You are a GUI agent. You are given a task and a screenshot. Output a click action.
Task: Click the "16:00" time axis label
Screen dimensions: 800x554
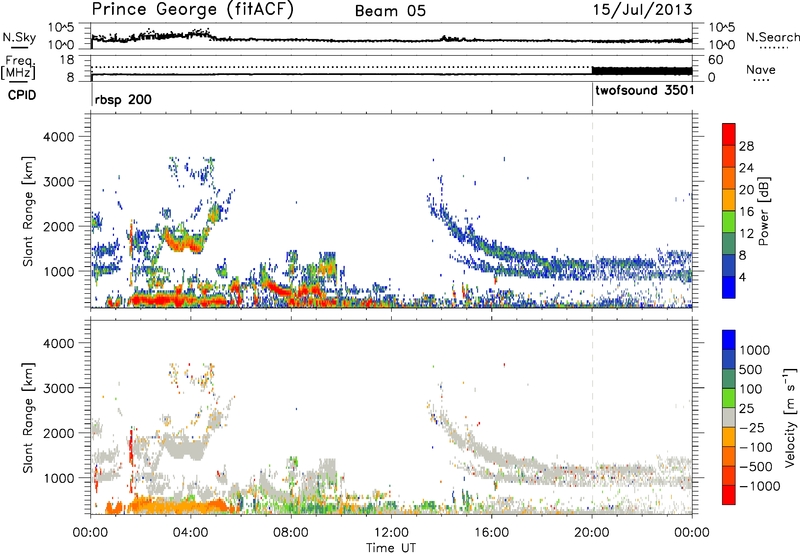pos(491,533)
